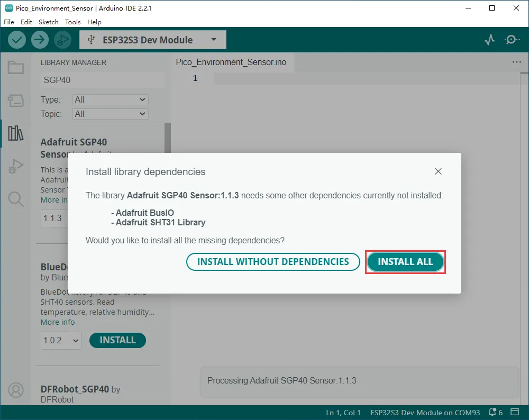Open the 1.0.2 version dropdown for BlueDot
The width and height of the screenshot is (529, 420).
[x=61, y=340]
